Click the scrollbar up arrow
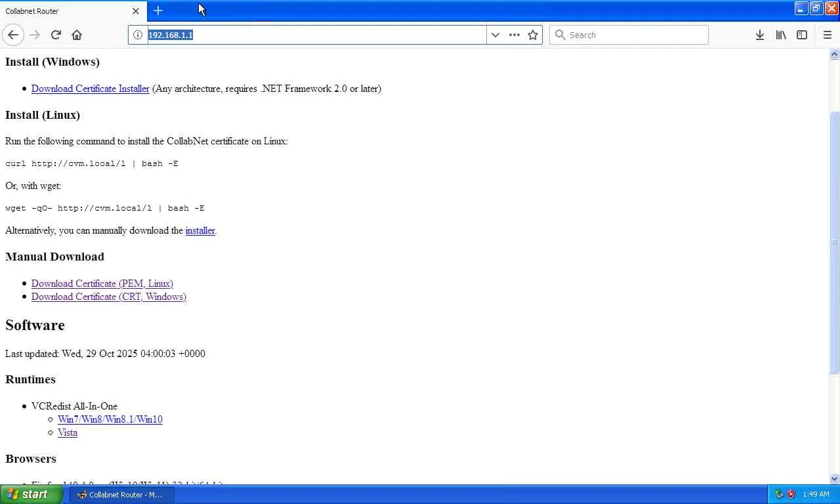840x504 pixels. [835, 55]
